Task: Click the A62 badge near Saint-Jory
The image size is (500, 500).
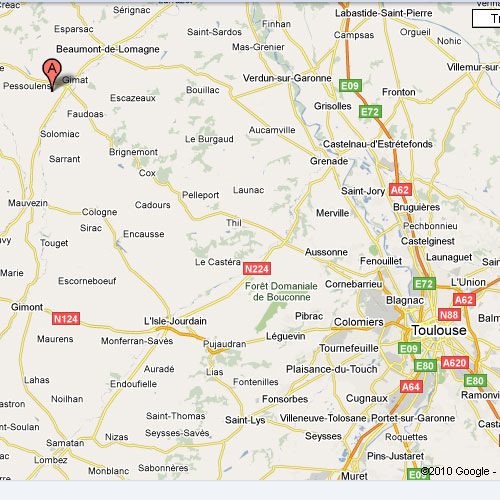Action: pyautogui.click(x=400, y=190)
